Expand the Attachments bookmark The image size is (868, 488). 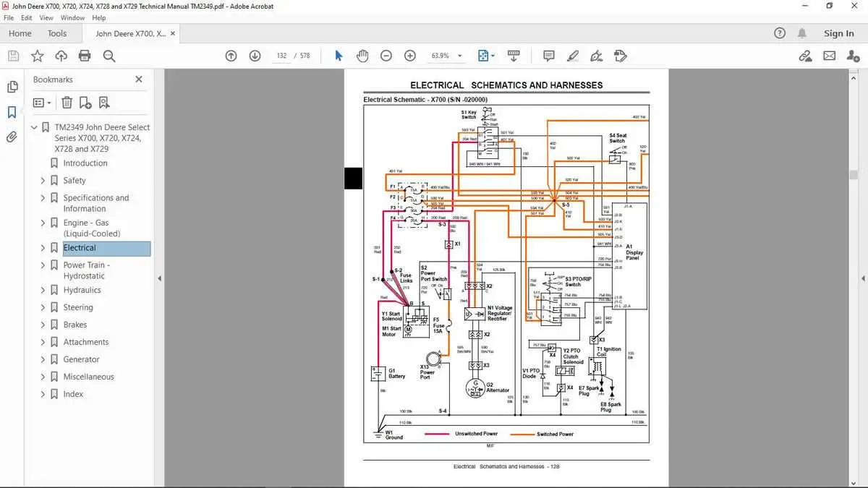pos(43,342)
